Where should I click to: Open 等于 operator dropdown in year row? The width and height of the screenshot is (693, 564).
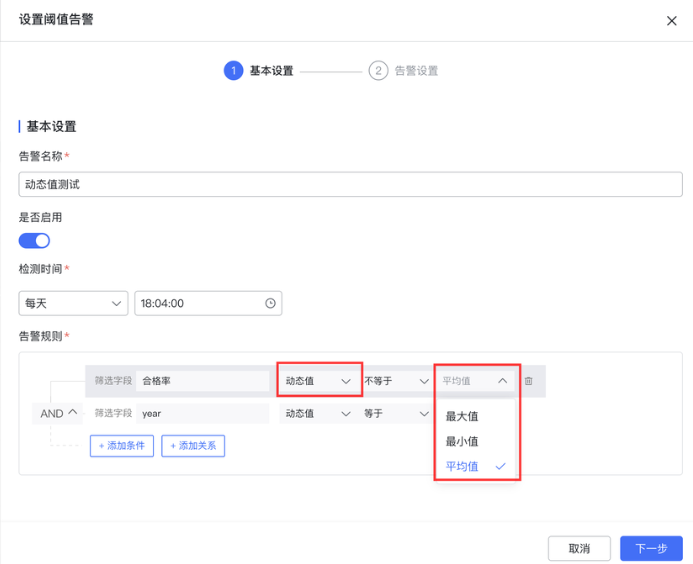[396, 414]
